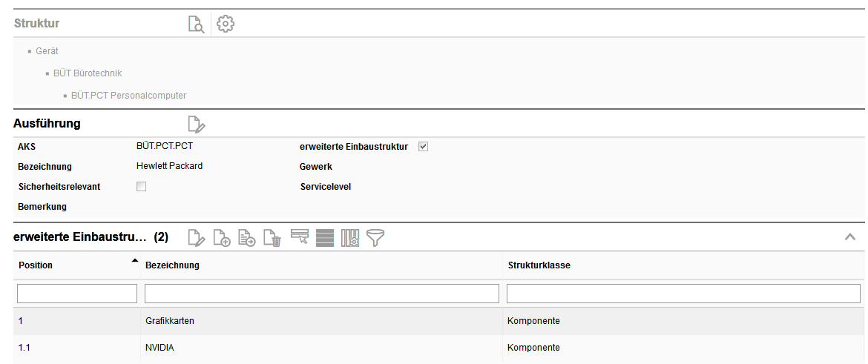Check the Sicherheitsrelevant checkbox
Image resolution: width=868 pixels, height=364 pixels.
(142, 187)
